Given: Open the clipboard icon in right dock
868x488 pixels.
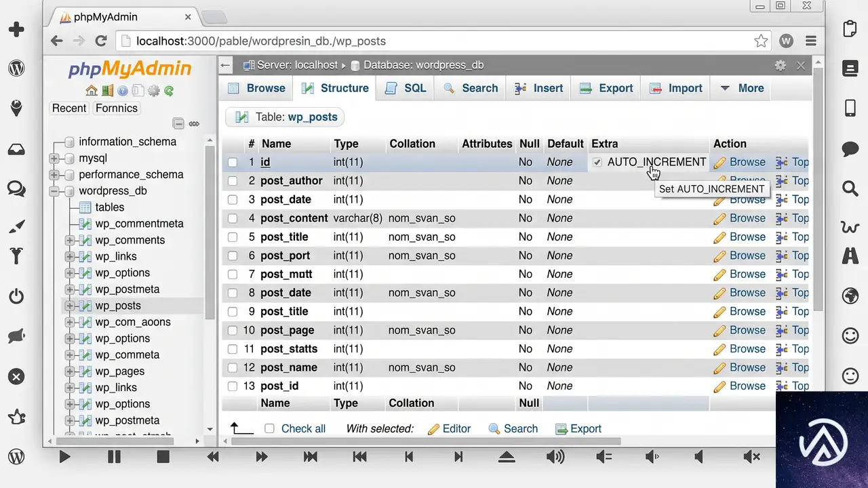Looking at the screenshot, I should point(850,29).
